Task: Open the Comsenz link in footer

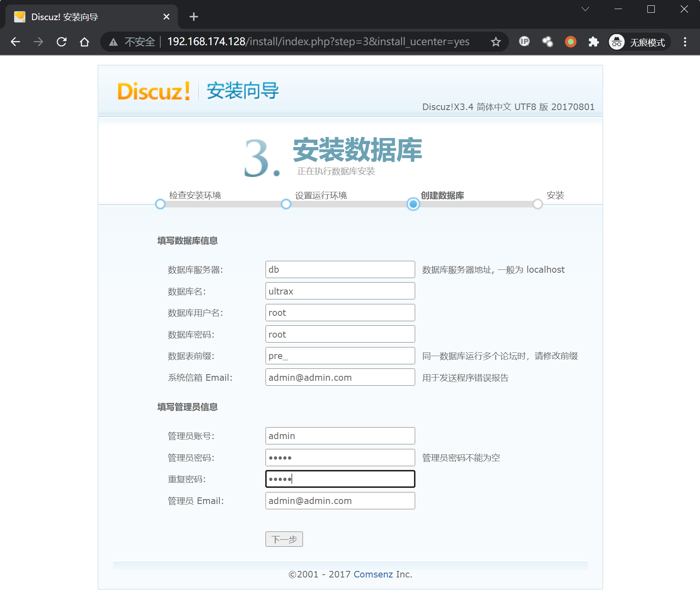Action: pos(373,574)
